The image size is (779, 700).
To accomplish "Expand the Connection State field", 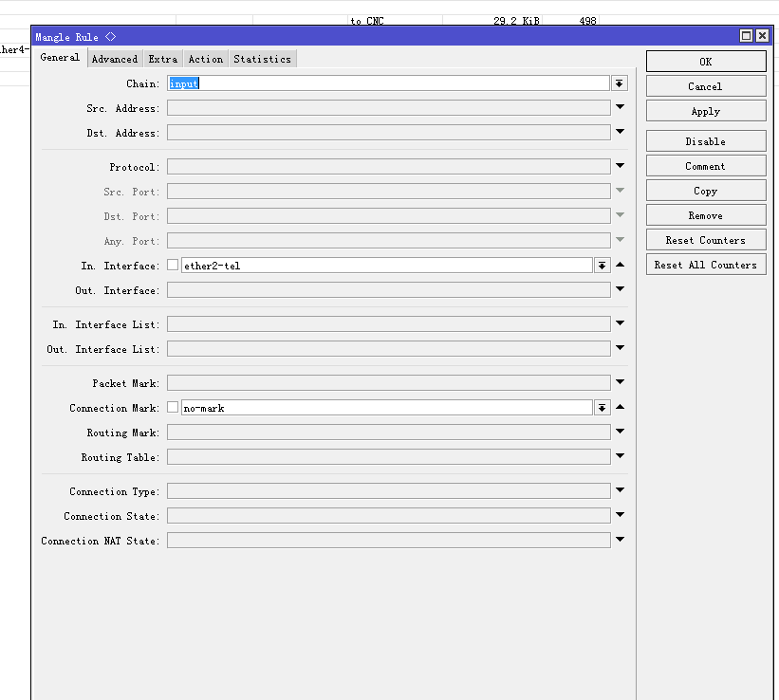I will tap(620, 515).
